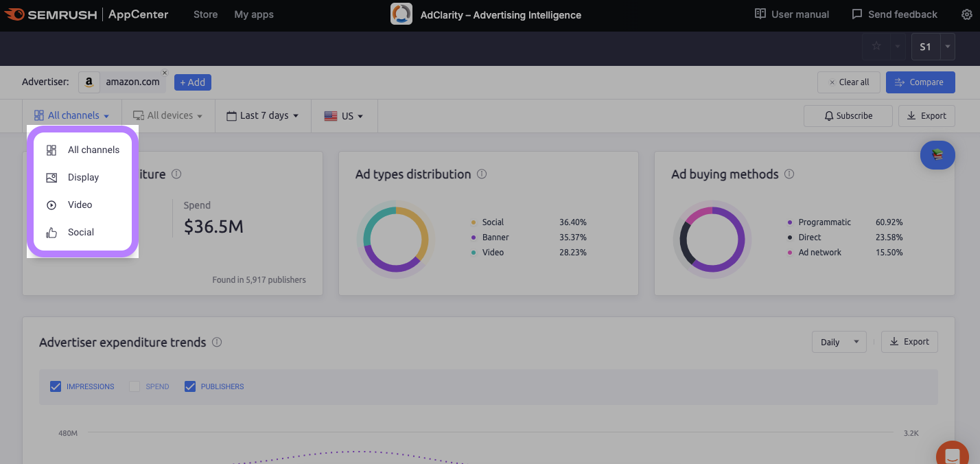Open the All devices dropdown
The image size is (980, 464).
(x=168, y=116)
